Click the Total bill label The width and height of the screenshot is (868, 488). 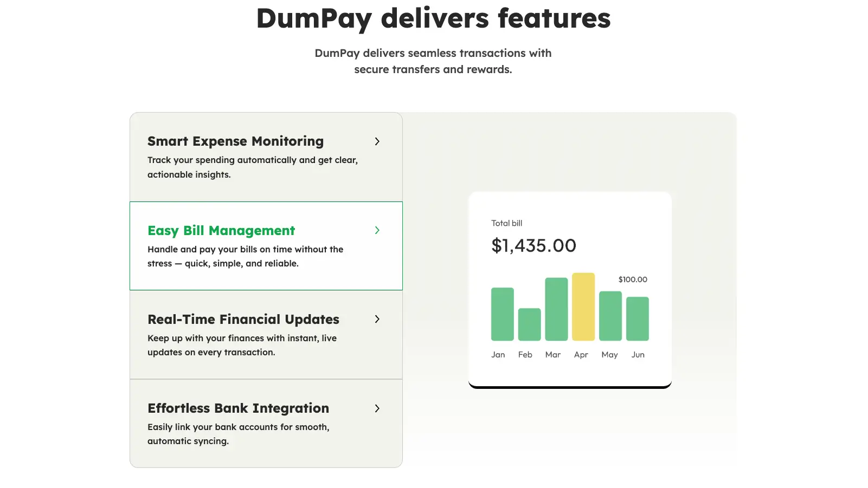506,223
